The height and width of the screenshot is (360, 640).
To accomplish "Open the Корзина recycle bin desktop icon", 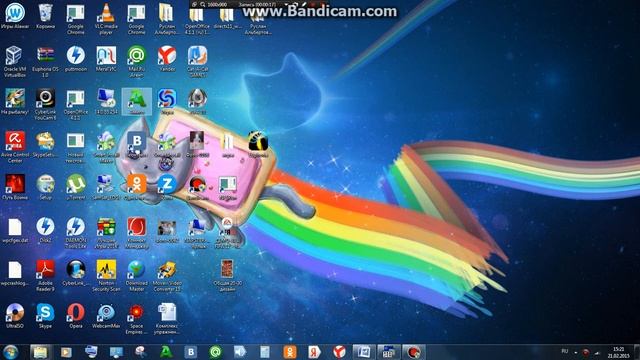I will (x=45, y=16).
